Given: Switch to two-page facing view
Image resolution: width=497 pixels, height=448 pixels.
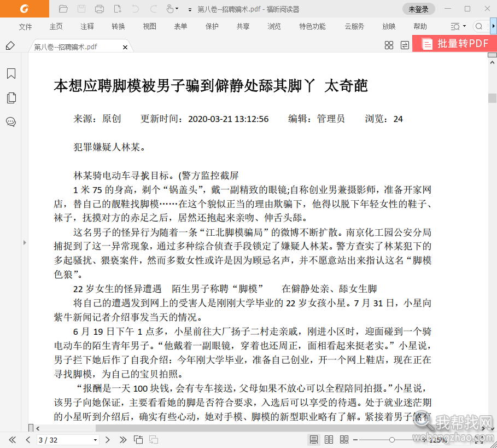Looking at the screenshot, I should [x=329, y=439].
